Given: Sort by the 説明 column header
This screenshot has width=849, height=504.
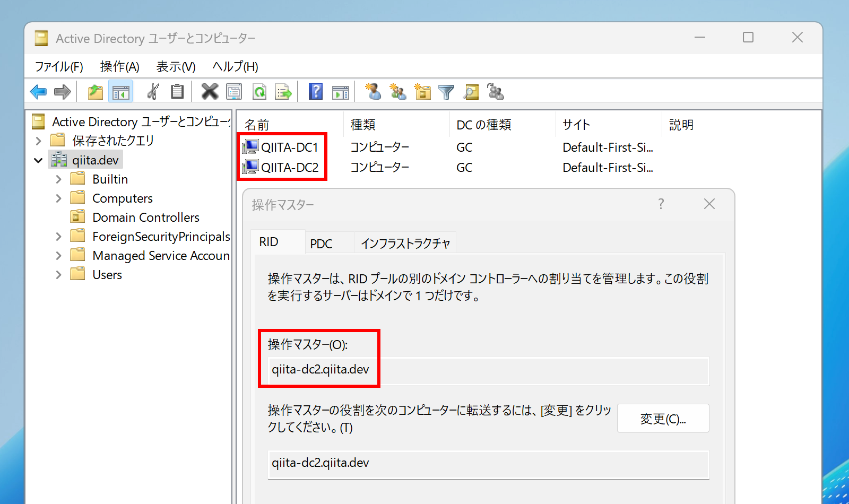Looking at the screenshot, I should (x=681, y=125).
